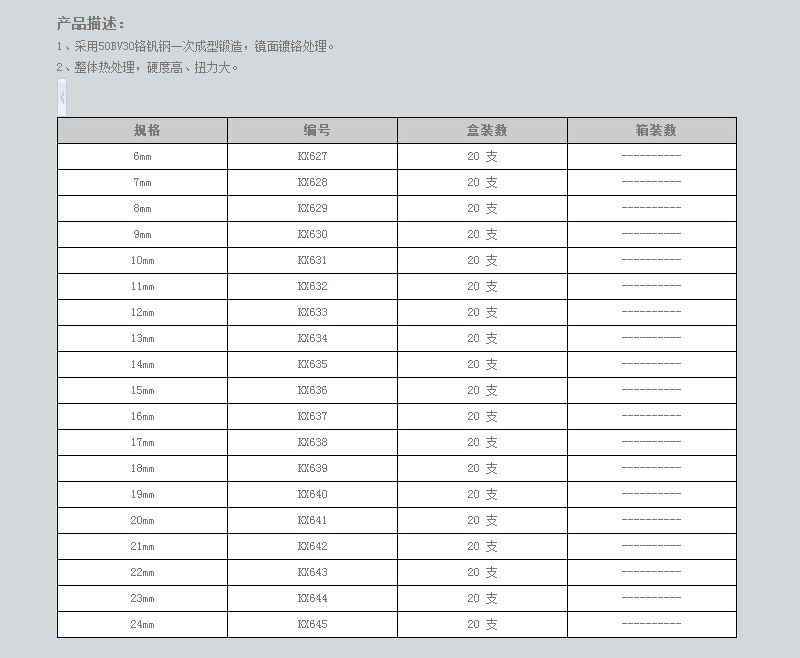
Task: Click product code KX641
Action: pyautogui.click(x=312, y=521)
